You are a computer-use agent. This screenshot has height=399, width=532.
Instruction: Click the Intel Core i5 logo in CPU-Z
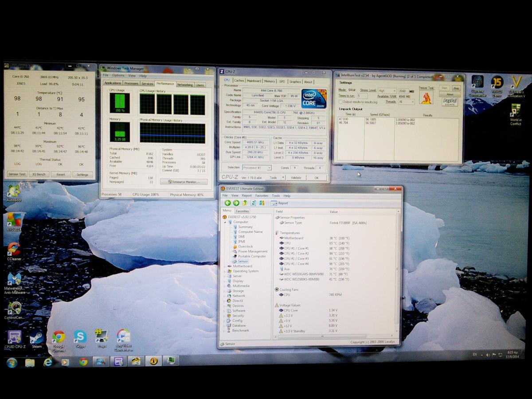pos(314,99)
